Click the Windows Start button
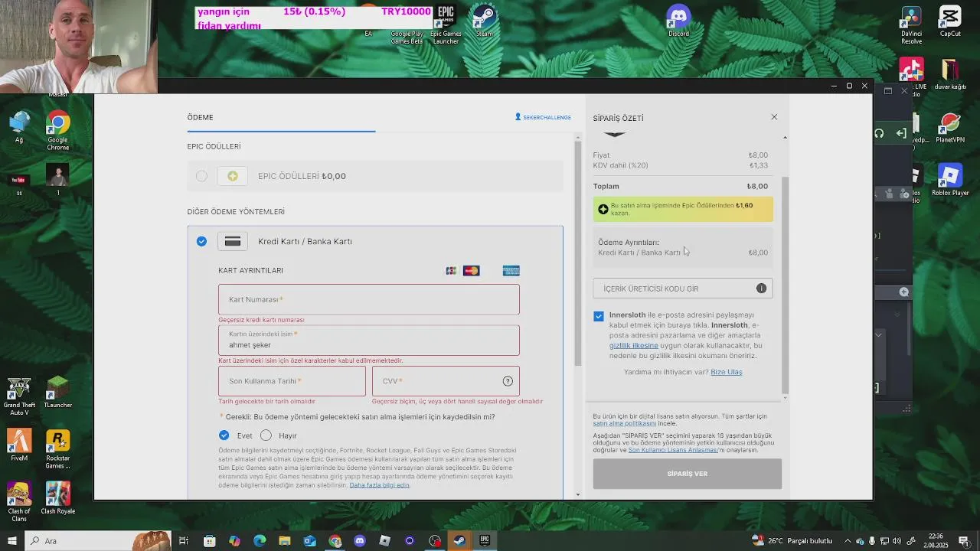The height and width of the screenshot is (551, 980). [x=12, y=541]
